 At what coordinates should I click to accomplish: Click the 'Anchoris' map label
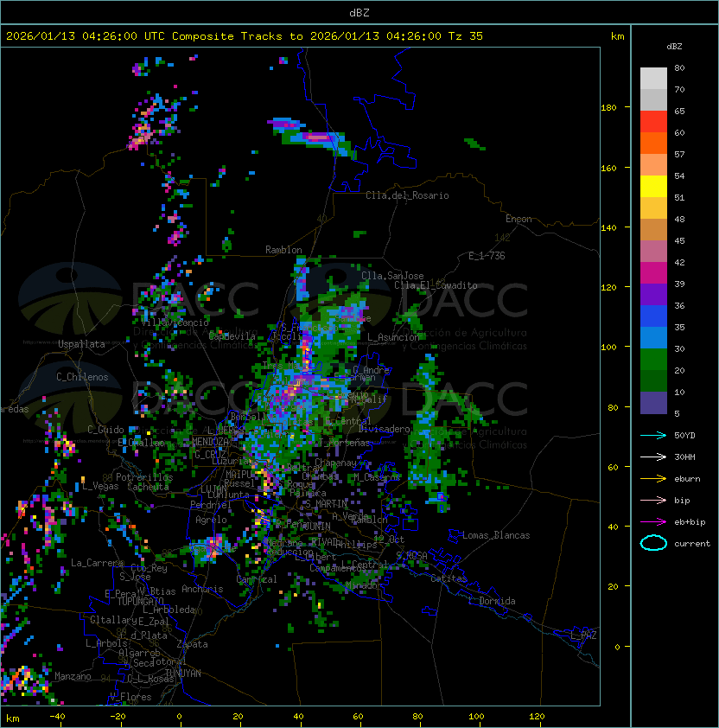tap(202, 589)
